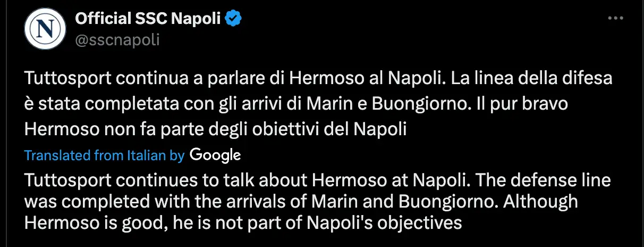This screenshot has height=247, width=644.
Task: Click the Translated from Italian by label
Action: pyautogui.click(x=105, y=155)
